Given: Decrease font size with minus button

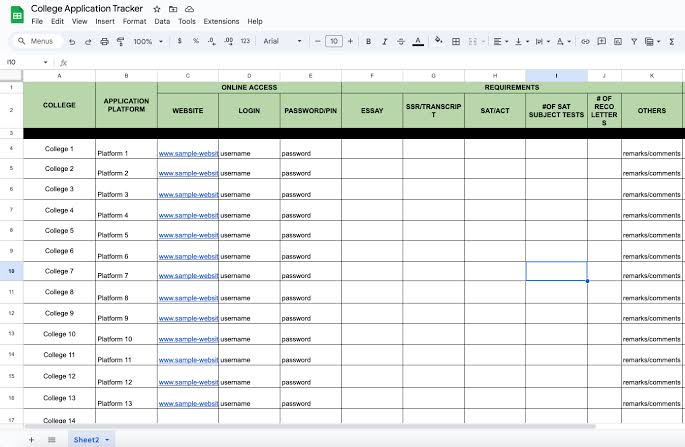Looking at the screenshot, I should [x=318, y=41].
